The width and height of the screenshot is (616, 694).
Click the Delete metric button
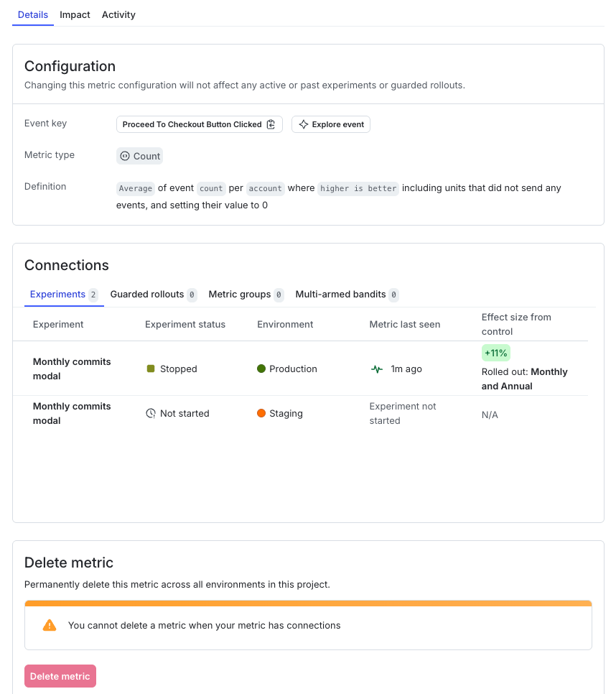click(x=60, y=676)
